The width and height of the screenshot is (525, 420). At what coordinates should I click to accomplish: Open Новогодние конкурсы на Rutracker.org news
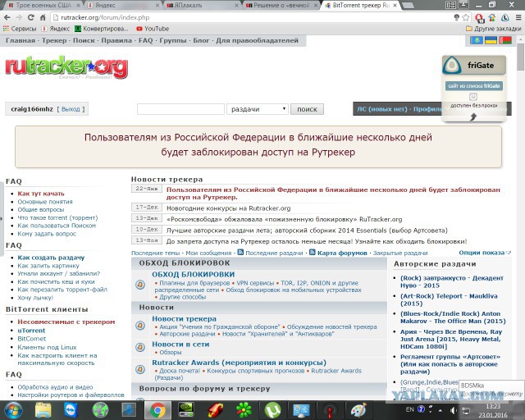point(228,208)
